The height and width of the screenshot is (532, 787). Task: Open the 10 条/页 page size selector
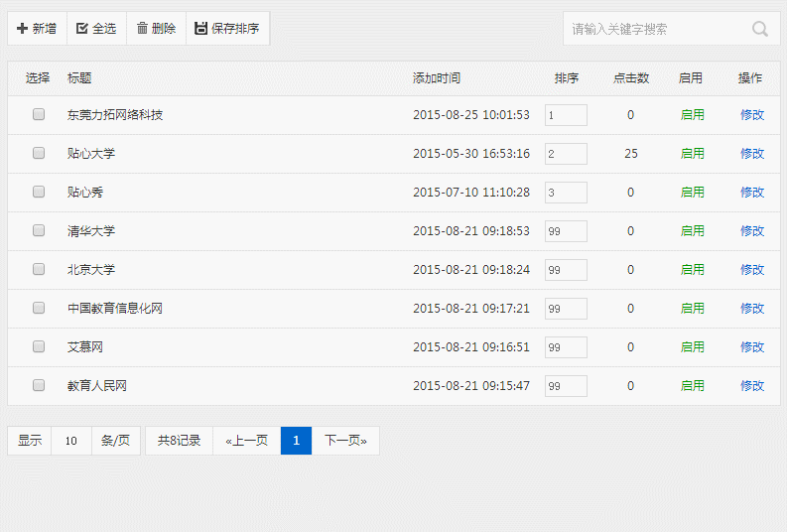(71, 441)
